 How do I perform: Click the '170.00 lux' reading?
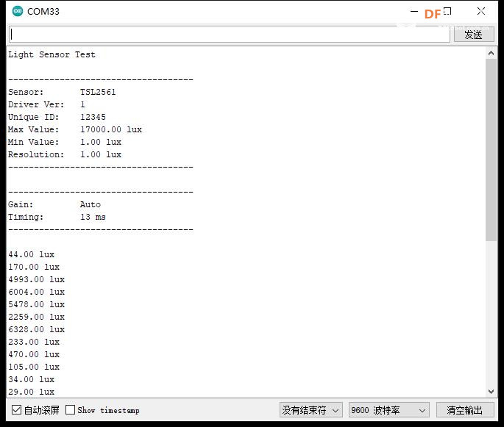click(x=34, y=267)
